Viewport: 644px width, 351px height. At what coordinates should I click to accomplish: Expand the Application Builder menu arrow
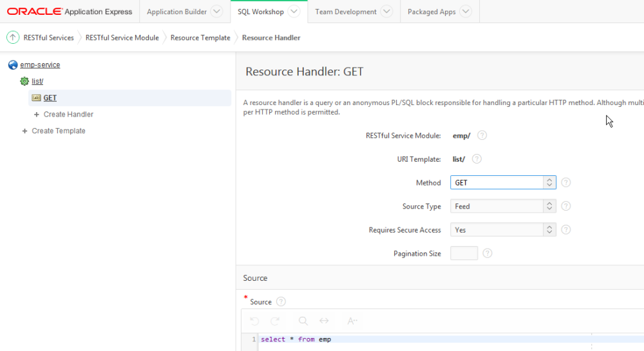[x=217, y=12]
